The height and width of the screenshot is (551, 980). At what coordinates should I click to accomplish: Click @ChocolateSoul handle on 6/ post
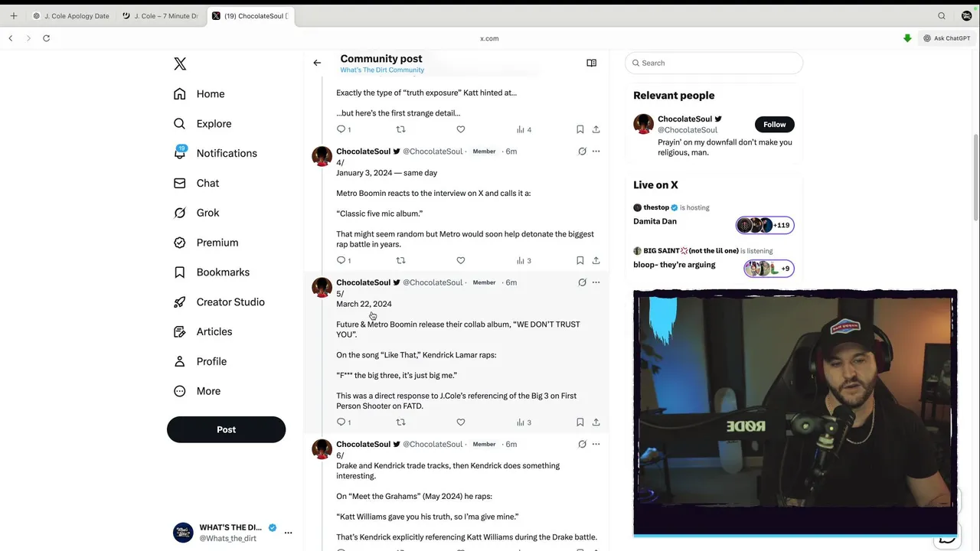coord(433,445)
